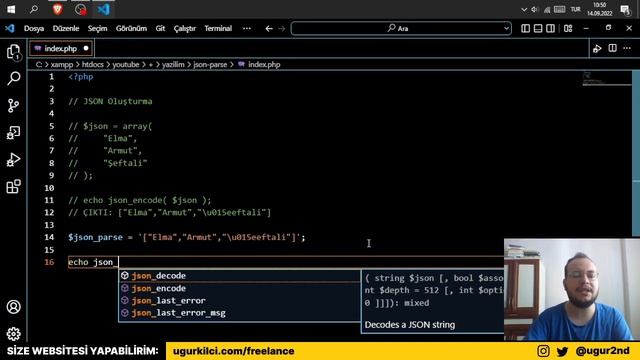Click unsaved dot on index.php tab
Screen dimensions: 640x360
tap(86, 48)
